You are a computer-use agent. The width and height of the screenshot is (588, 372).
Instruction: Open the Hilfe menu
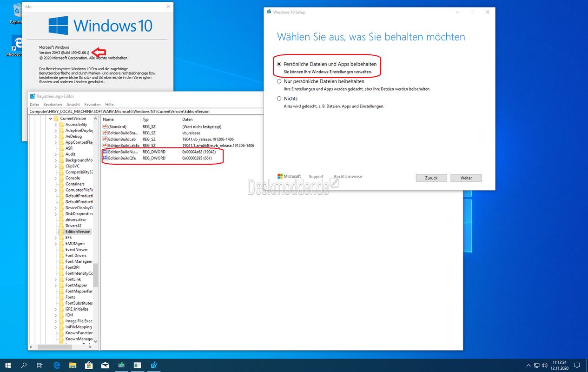click(x=109, y=105)
